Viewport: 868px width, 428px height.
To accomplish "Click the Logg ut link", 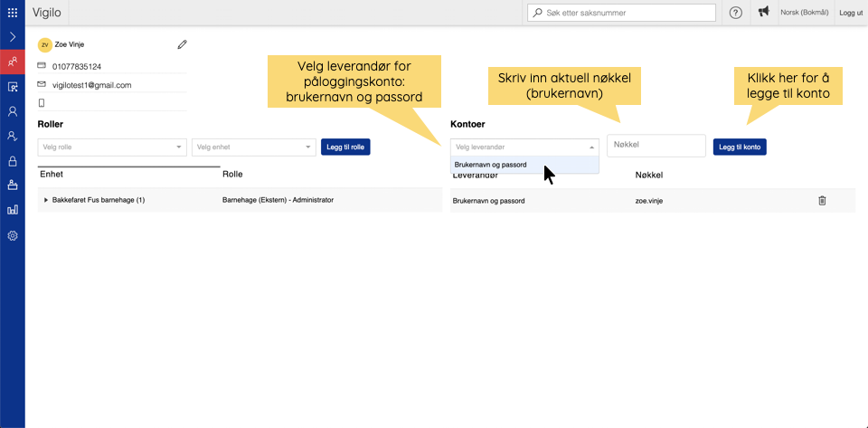I will click(851, 13).
